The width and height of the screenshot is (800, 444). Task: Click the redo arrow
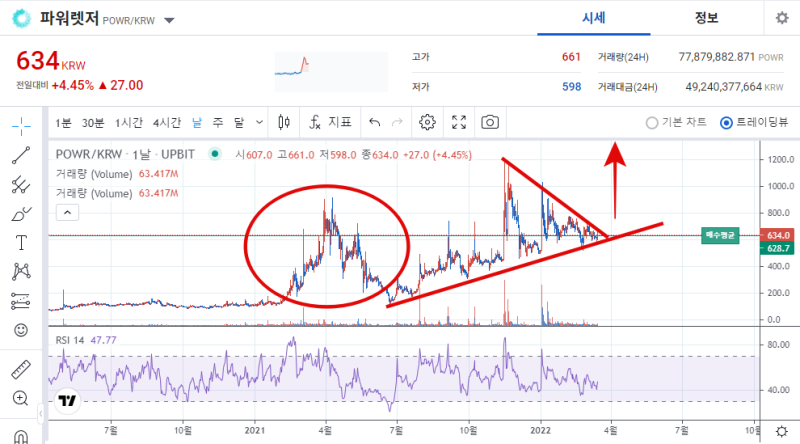coord(397,122)
